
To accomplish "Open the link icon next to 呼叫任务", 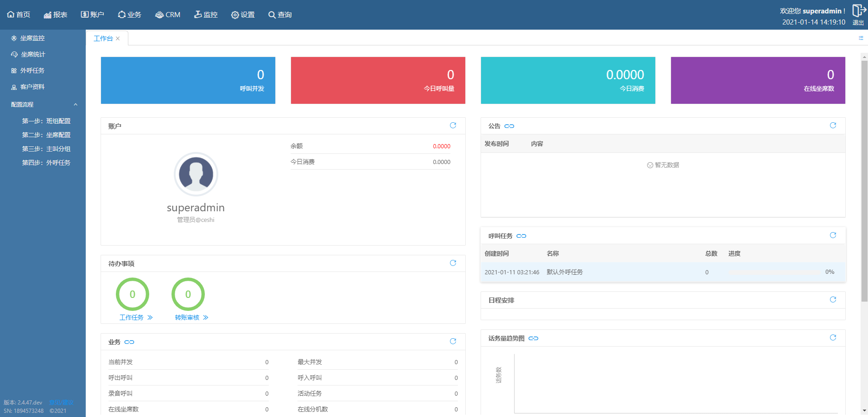I will point(521,236).
